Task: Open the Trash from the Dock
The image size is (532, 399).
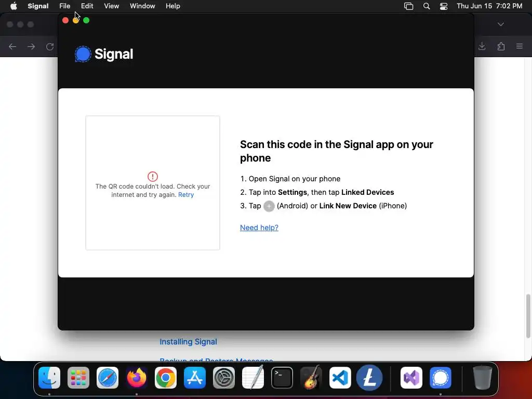Action: click(x=483, y=378)
